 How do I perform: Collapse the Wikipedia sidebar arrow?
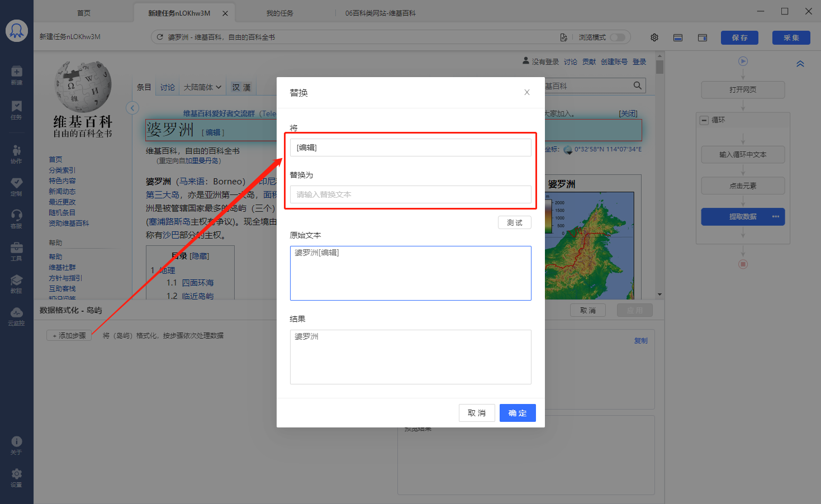pos(132,108)
